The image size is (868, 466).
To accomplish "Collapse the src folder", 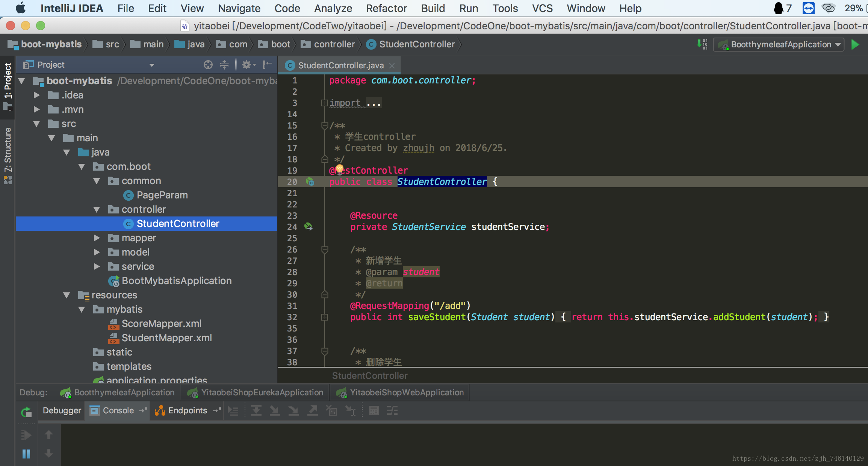I will [x=36, y=124].
